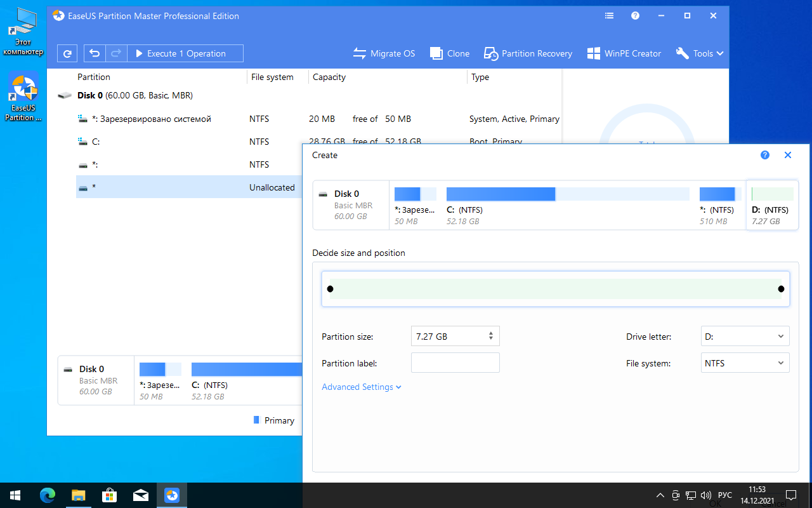
Task: Select 50 MB reserved block in Create dialog map
Action: (416, 206)
